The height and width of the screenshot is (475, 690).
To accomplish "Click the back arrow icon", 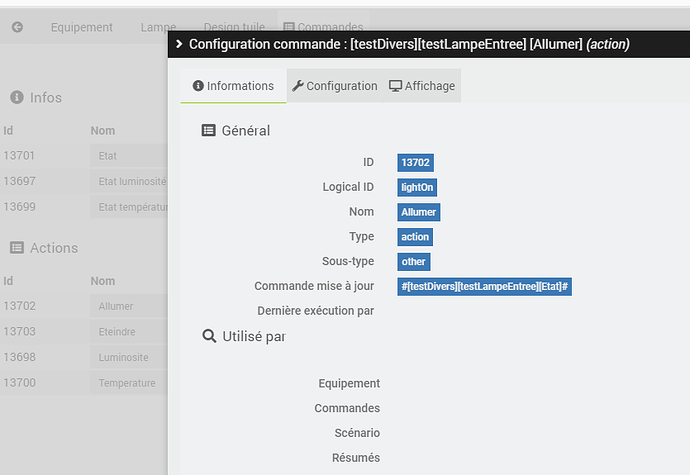I will coord(17,28).
